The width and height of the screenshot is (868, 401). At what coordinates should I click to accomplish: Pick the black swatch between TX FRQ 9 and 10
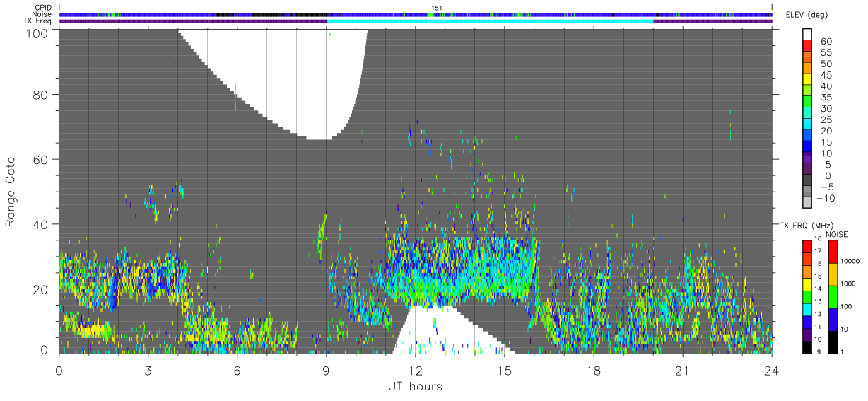[x=808, y=347]
